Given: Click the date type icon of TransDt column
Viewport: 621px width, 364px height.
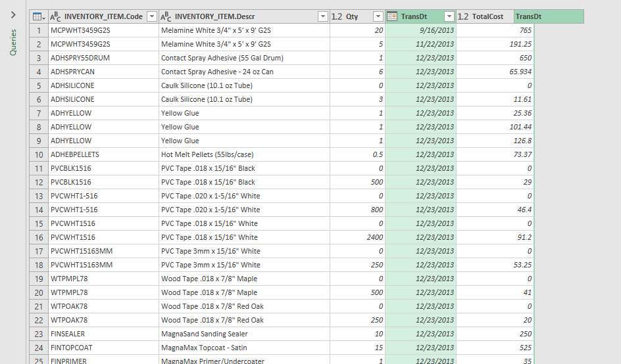Looking at the screenshot, I should tap(392, 16).
